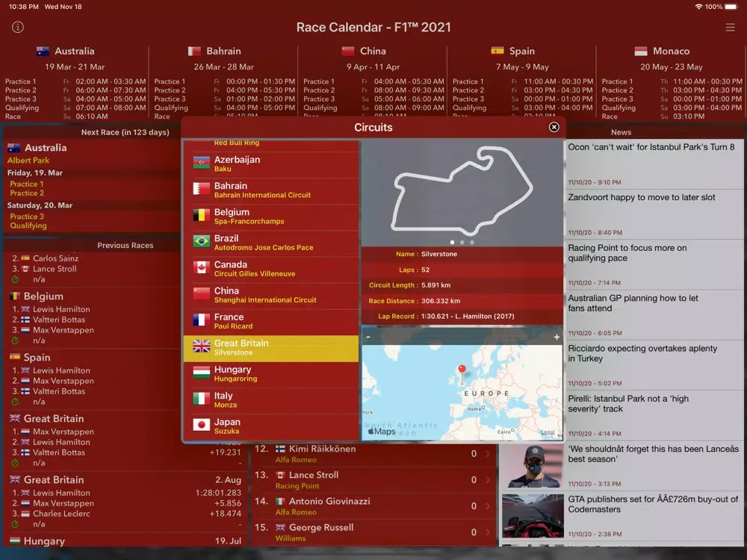This screenshot has width=747, height=560.
Task: Click the Hungary flag in circuits list
Action: pyautogui.click(x=202, y=373)
